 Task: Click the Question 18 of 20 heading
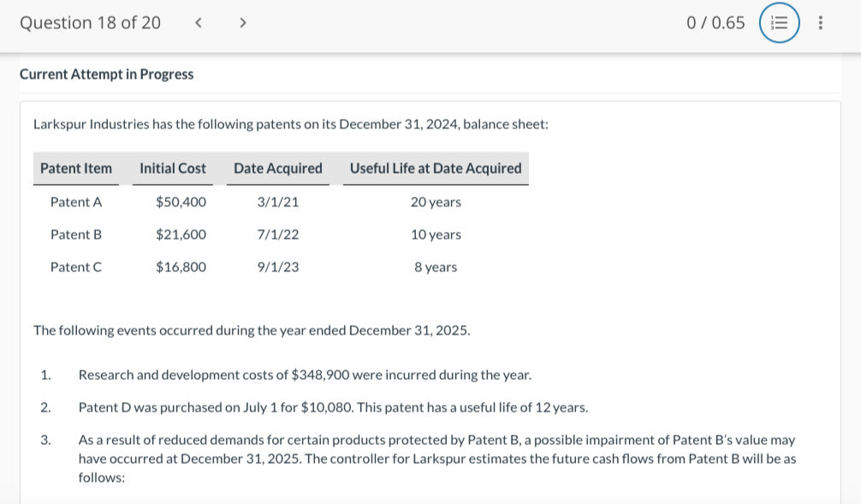(x=90, y=22)
